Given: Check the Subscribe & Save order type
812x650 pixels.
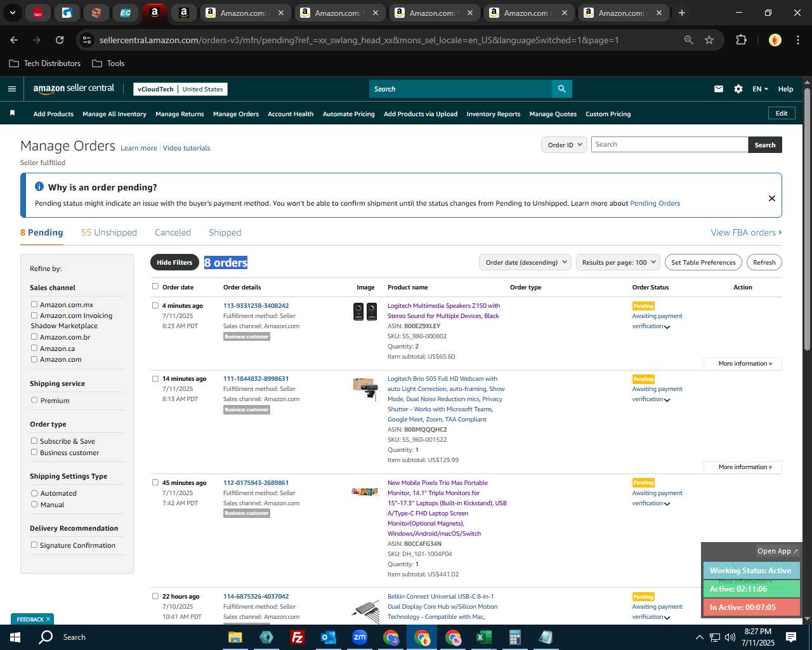Looking at the screenshot, I should pos(34,441).
